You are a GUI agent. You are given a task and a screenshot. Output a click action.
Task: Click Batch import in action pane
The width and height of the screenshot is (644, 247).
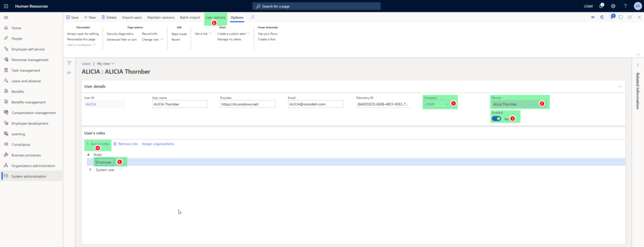point(190,18)
